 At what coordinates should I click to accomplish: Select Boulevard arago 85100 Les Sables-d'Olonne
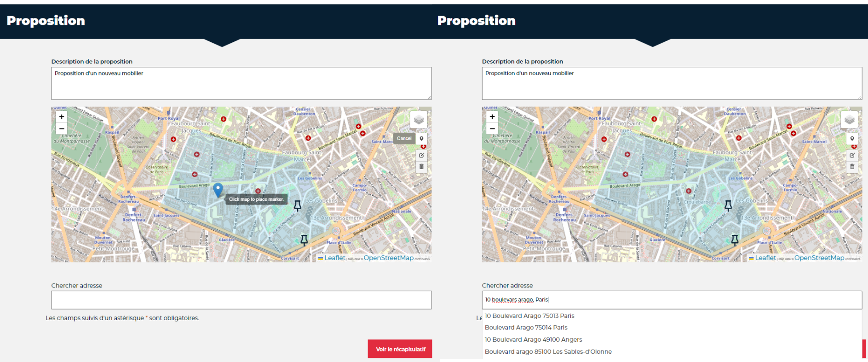[548, 351]
